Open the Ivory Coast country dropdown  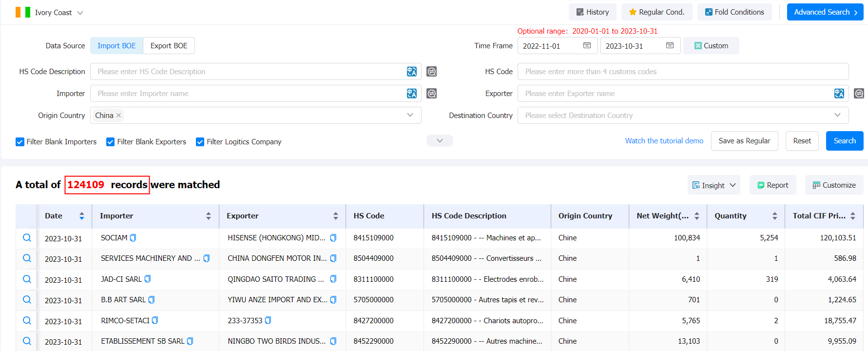pos(49,12)
